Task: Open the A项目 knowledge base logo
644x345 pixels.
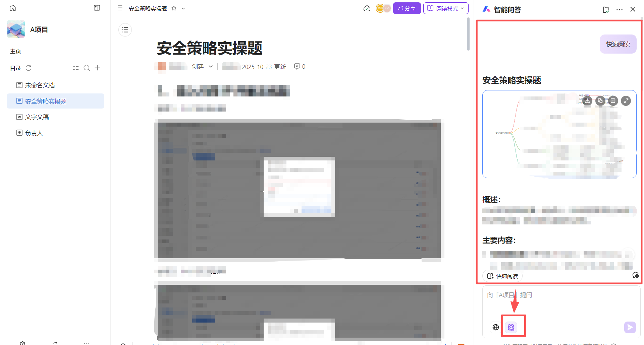Action: click(16, 29)
